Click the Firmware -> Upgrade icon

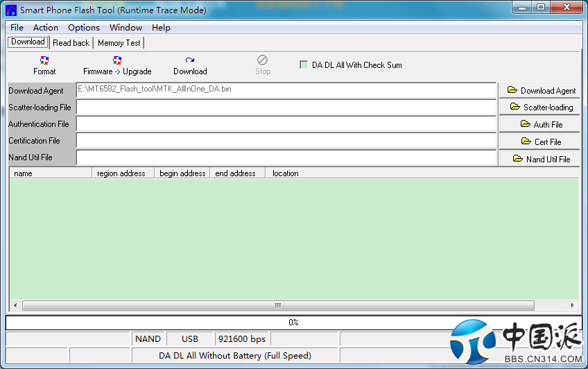pyautogui.click(x=117, y=60)
